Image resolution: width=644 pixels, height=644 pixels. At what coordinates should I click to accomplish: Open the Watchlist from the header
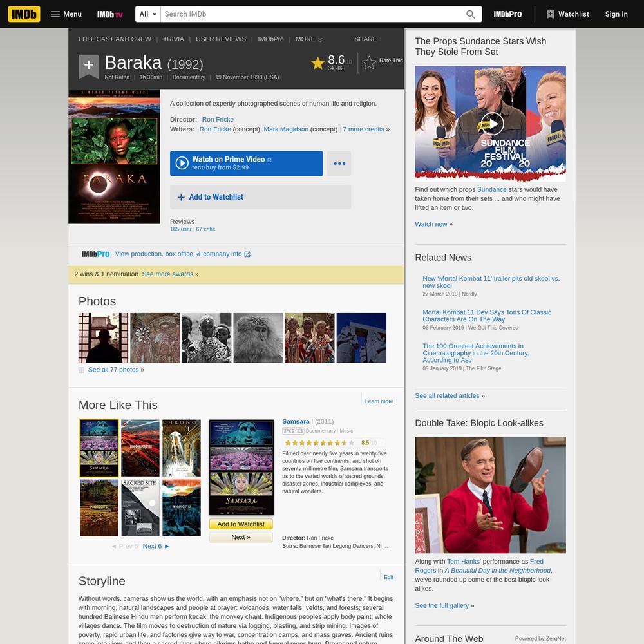click(x=567, y=14)
